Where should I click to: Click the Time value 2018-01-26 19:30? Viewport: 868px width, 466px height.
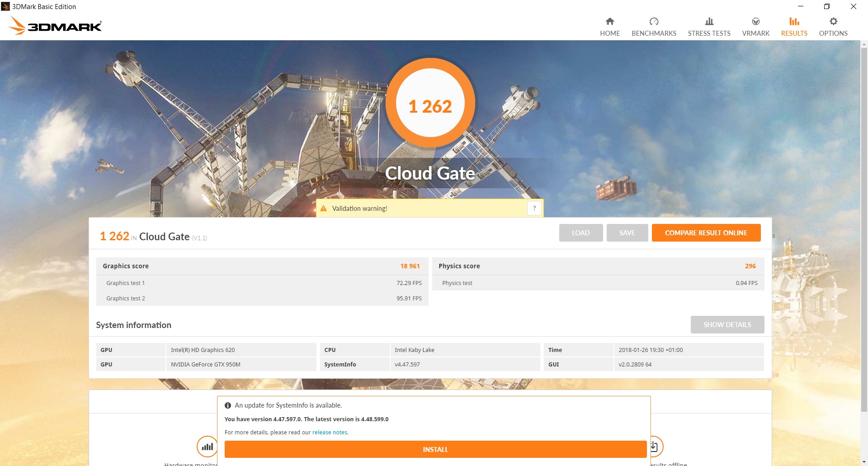tap(689, 350)
